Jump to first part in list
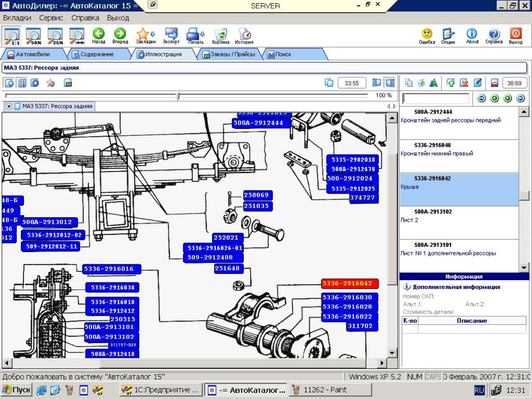The width and height of the screenshot is (532, 399). click(481, 98)
